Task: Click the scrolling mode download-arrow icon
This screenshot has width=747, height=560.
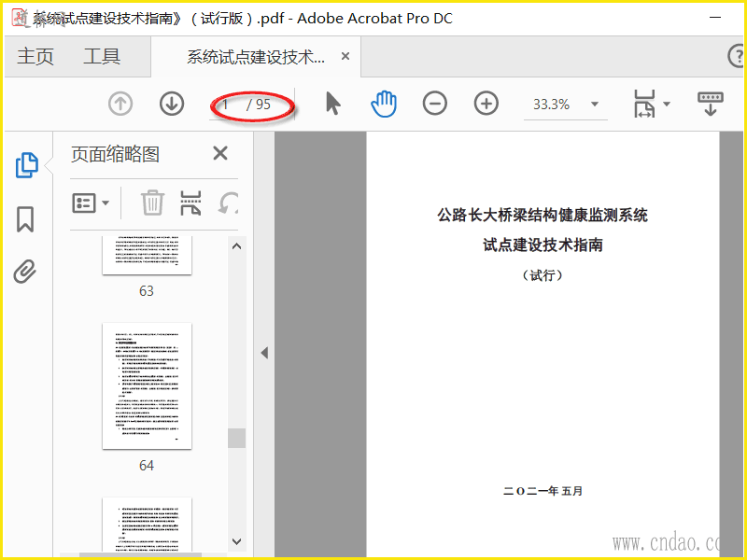Action: point(711,104)
